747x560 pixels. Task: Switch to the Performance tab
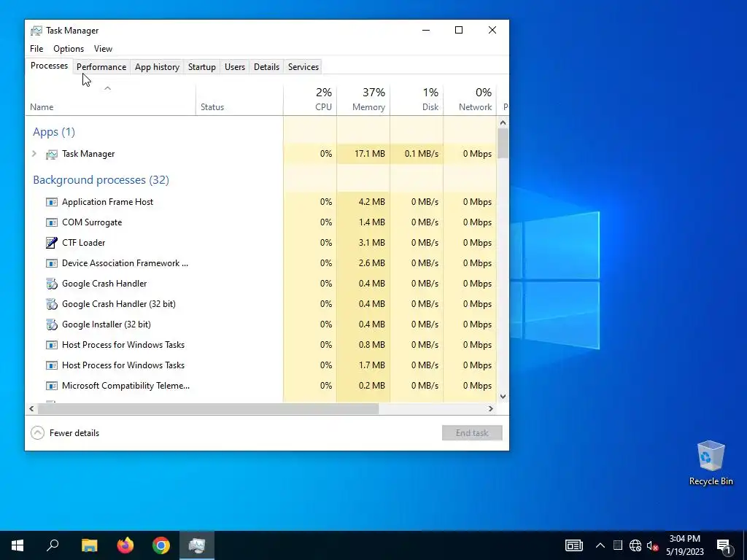[101, 66]
